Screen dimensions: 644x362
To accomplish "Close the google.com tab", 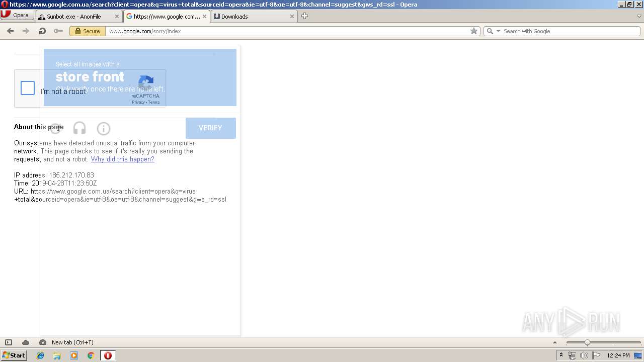I will point(204,16).
